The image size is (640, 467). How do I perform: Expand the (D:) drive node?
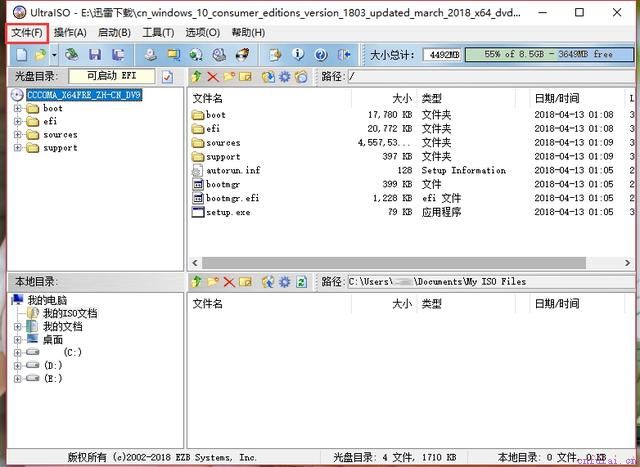click(x=18, y=366)
